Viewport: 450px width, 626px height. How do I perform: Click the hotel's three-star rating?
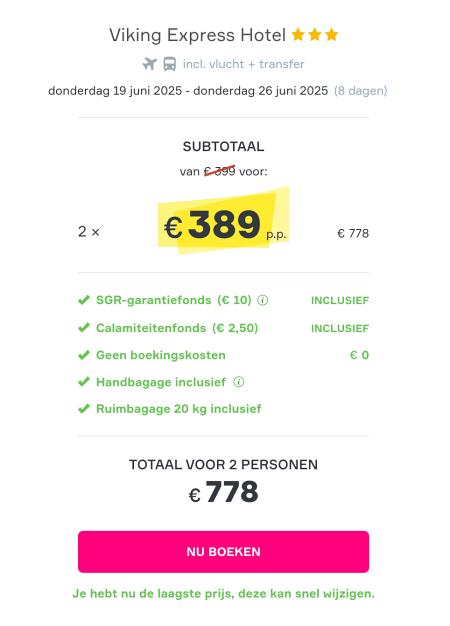click(315, 35)
